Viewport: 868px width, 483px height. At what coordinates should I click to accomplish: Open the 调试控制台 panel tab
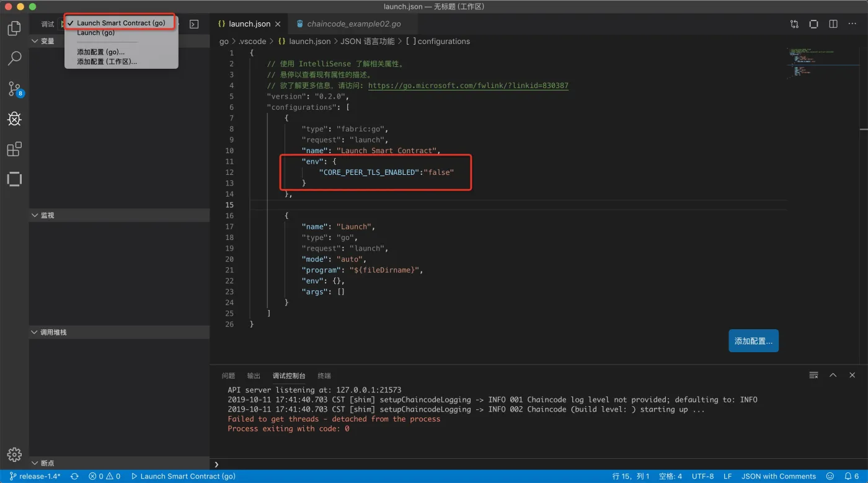[289, 376]
